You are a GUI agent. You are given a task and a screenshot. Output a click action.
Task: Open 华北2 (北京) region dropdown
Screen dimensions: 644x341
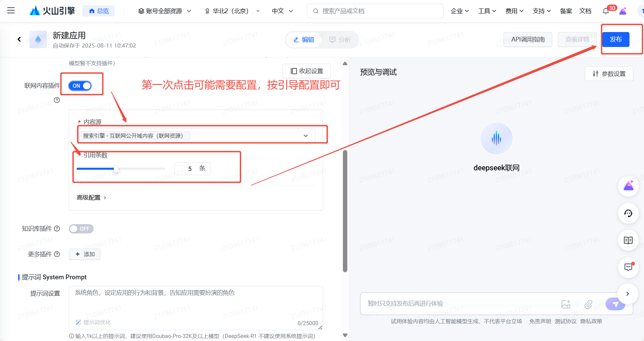[232, 11]
